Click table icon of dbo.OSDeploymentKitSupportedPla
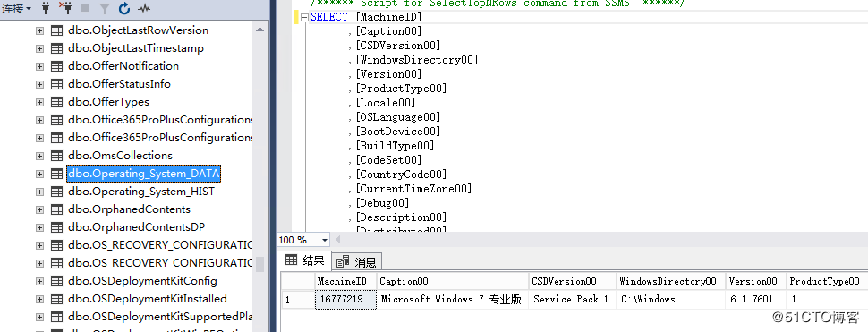 tap(56, 317)
